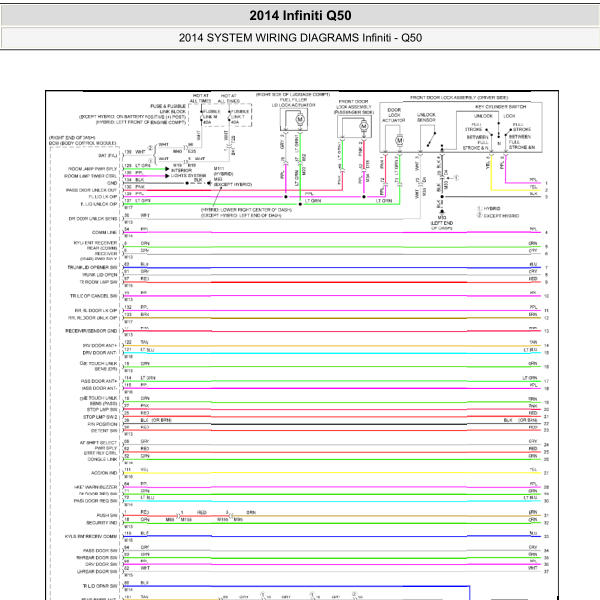Click the "TR LID OPNR SW" pin label
600x600 pixels.
(100, 586)
